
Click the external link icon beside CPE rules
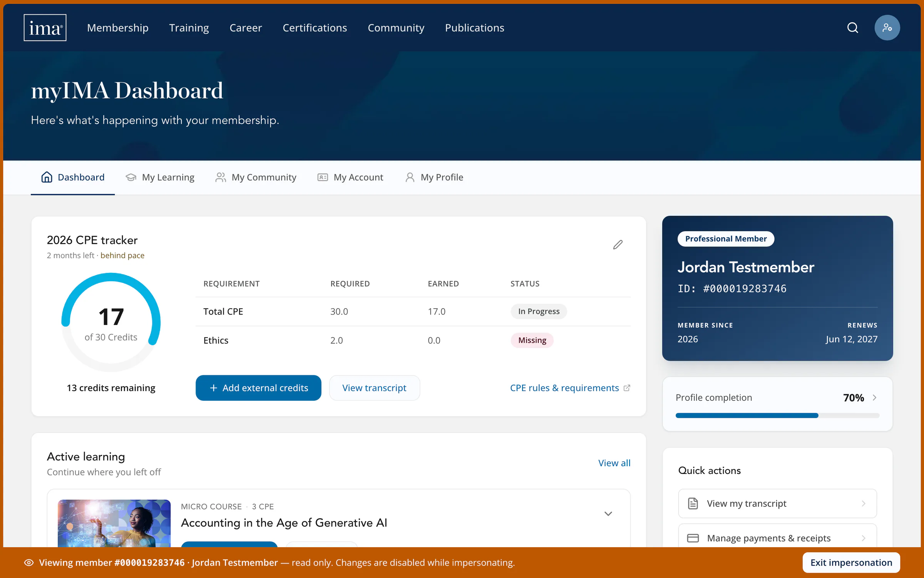(627, 388)
